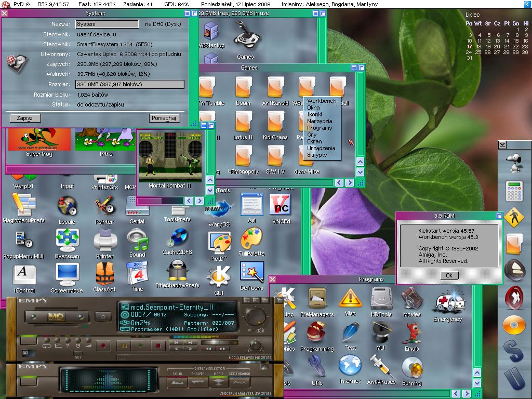Open the Superfrog game icon
Screen dimensions: 532x399
click(x=39, y=139)
